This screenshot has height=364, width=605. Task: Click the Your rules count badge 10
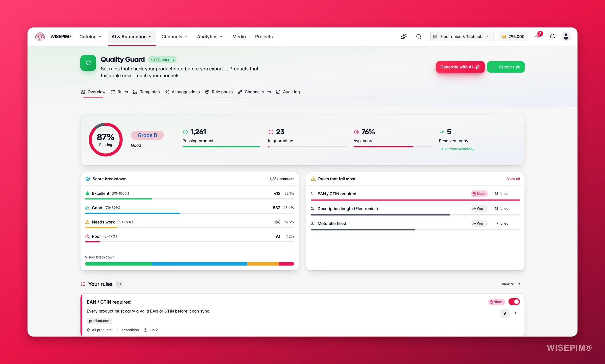pos(119,284)
